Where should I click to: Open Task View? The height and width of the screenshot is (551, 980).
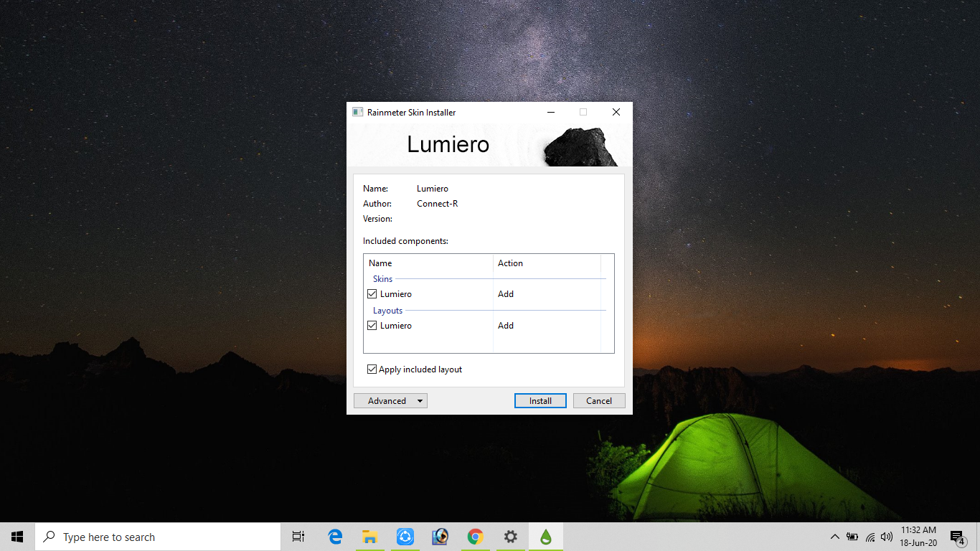tap(298, 536)
